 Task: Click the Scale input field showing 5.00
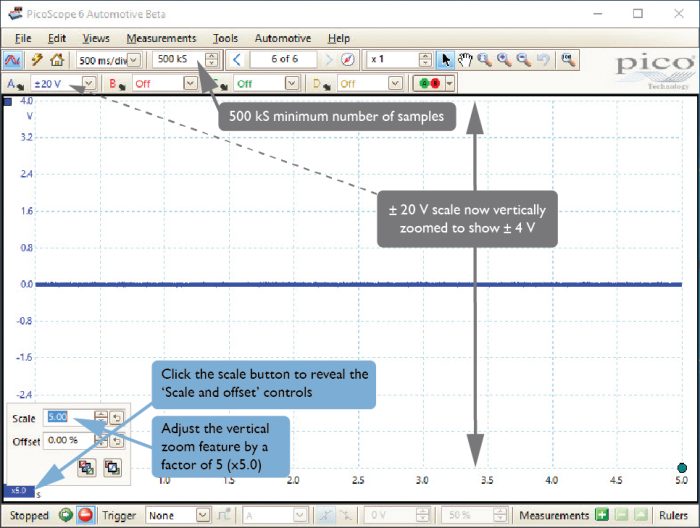[69, 417]
